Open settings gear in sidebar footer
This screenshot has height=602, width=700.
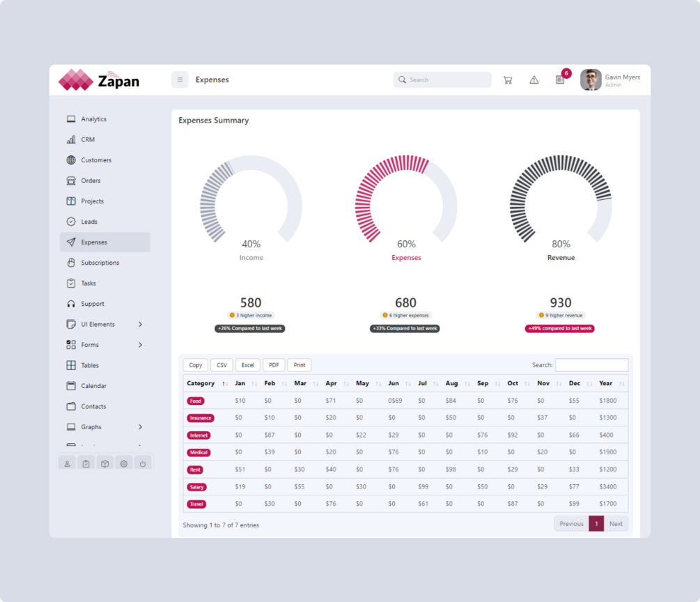tap(124, 464)
